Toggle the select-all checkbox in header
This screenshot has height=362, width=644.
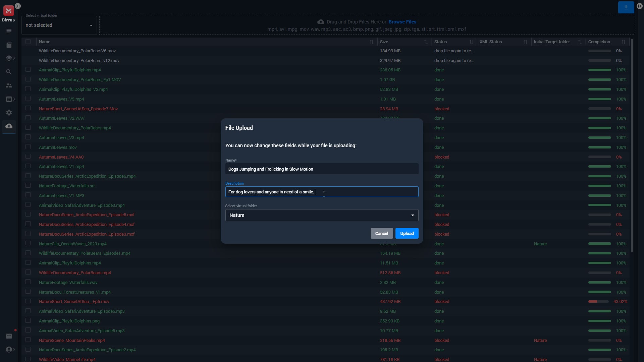coord(28,42)
